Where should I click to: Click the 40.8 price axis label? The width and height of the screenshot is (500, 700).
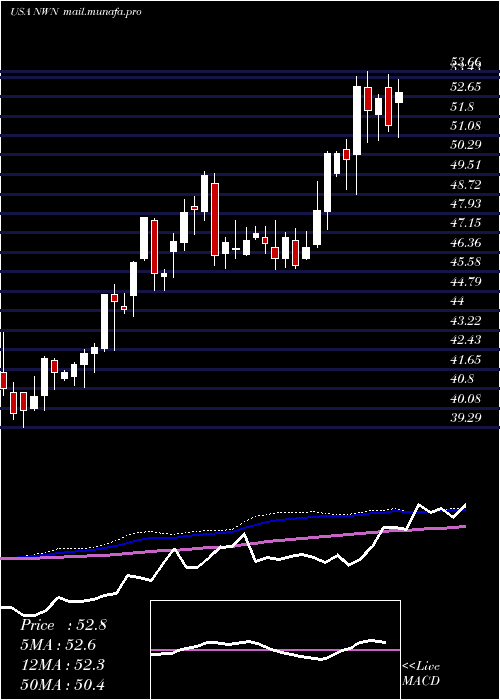pyautogui.click(x=462, y=379)
